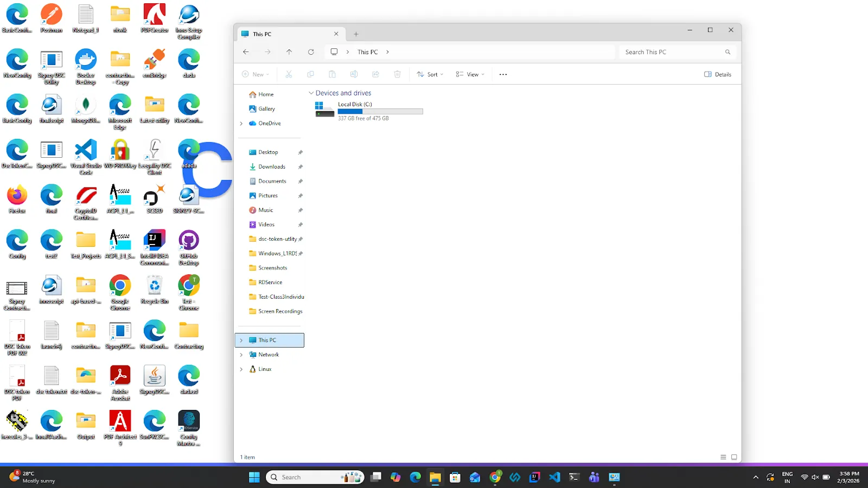Select the Adobe Acrobat desktop icon
868x488 pixels.
click(x=120, y=383)
